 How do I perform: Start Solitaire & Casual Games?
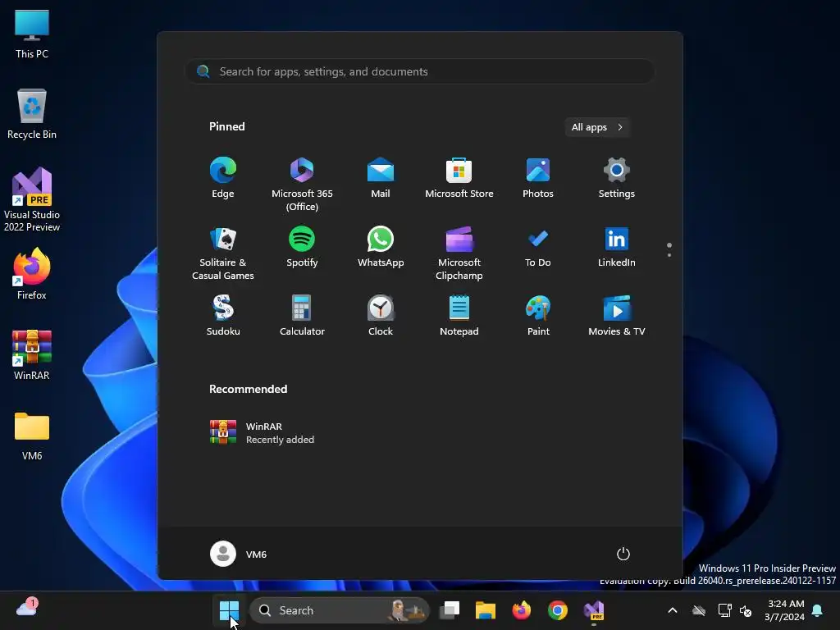pos(223,253)
